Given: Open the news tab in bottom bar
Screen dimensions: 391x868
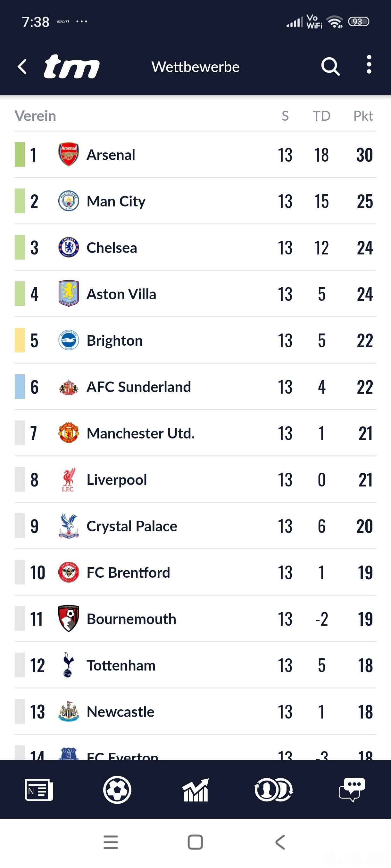Looking at the screenshot, I should [x=39, y=790].
